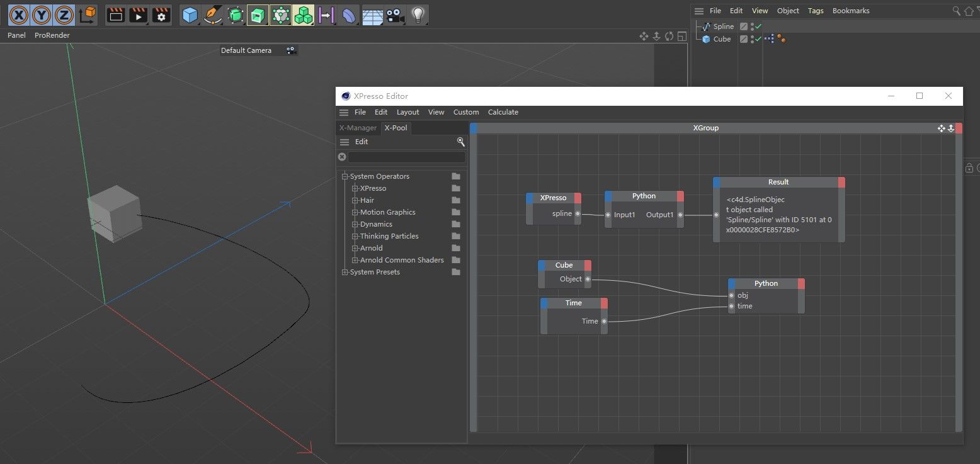The image size is (980, 464).
Task: Click the Light bulb icon
Action: [x=418, y=14]
